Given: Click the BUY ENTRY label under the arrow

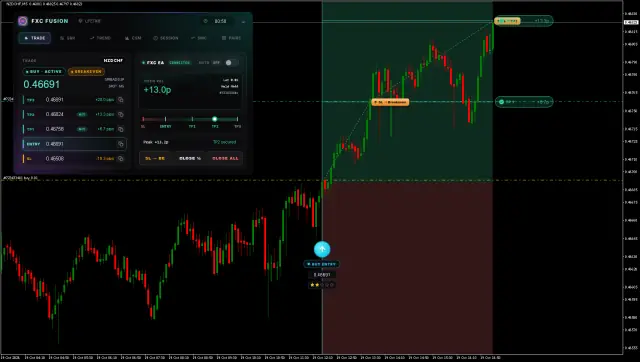Looking at the screenshot, I should (322, 264).
